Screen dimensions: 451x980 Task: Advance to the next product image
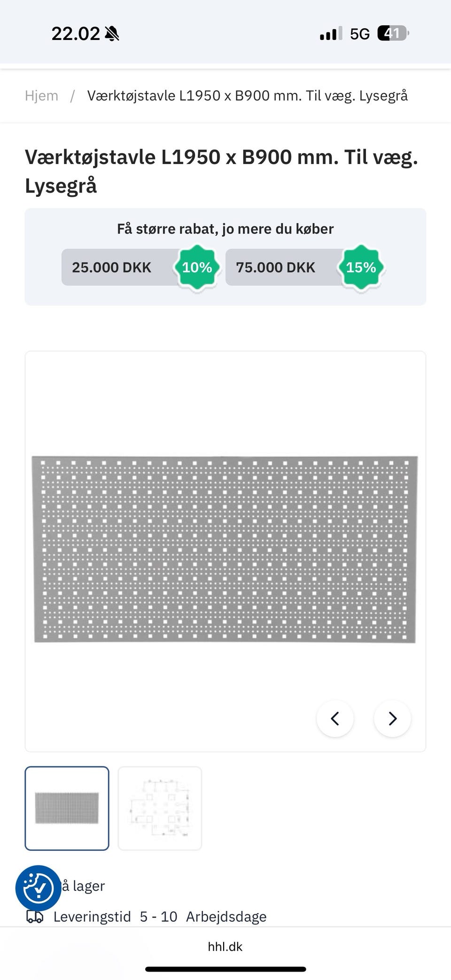coord(392,718)
